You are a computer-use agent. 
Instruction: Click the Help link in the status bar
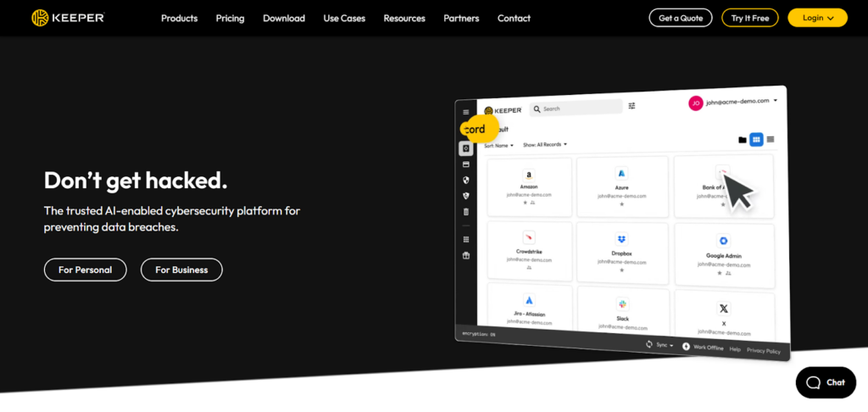point(735,349)
